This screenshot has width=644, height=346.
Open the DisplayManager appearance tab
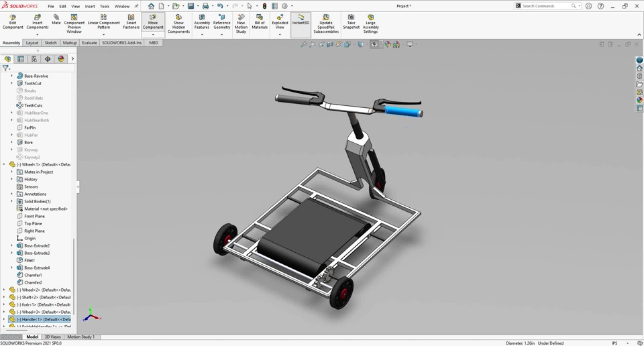coord(61,59)
